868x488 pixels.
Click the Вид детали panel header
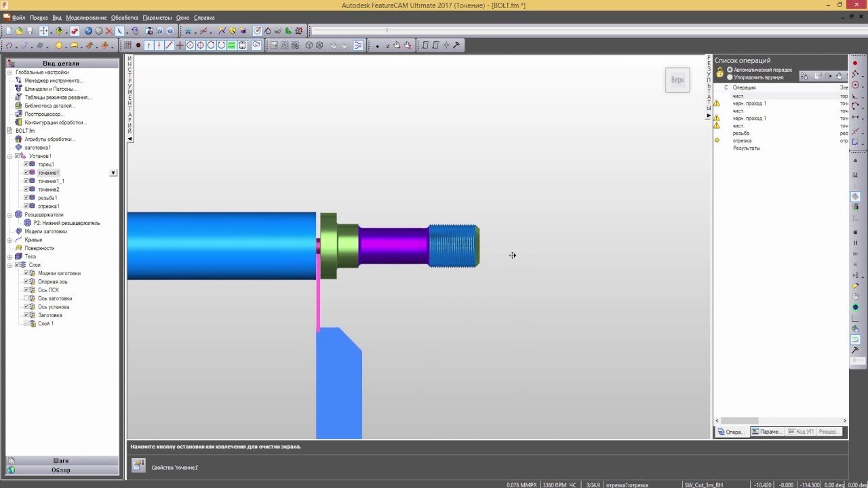coord(61,64)
